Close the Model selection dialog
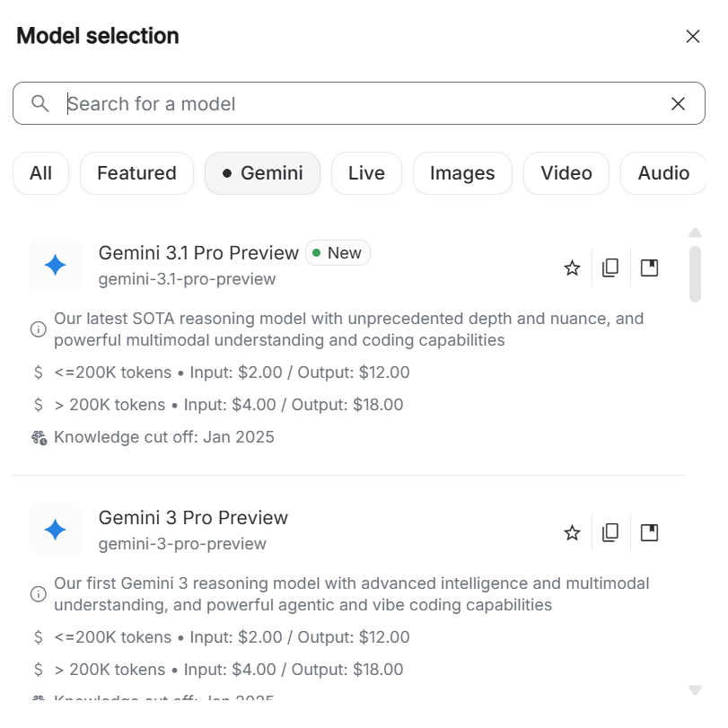This screenshot has height=728, width=728. pyautogui.click(x=692, y=37)
